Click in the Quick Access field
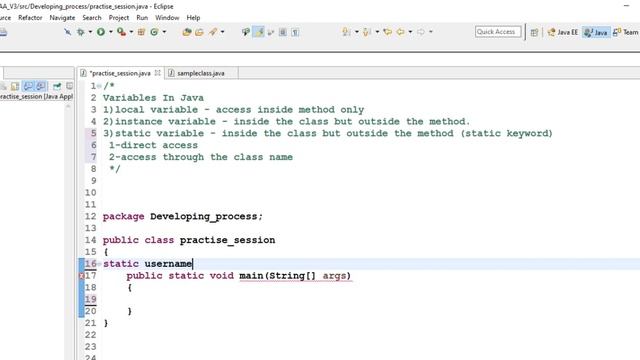This screenshot has width=640, height=360. [x=498, y=32]
